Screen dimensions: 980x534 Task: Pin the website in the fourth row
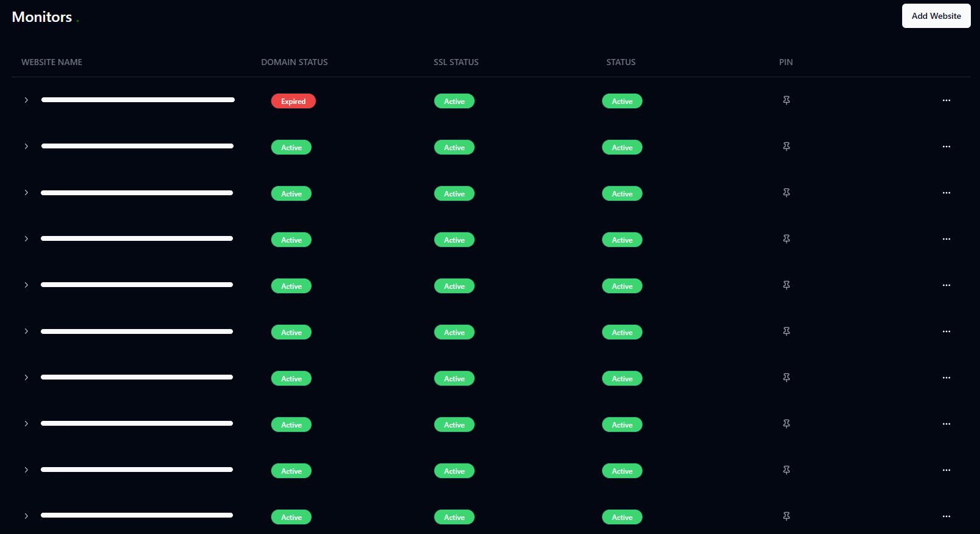[786, 239]
